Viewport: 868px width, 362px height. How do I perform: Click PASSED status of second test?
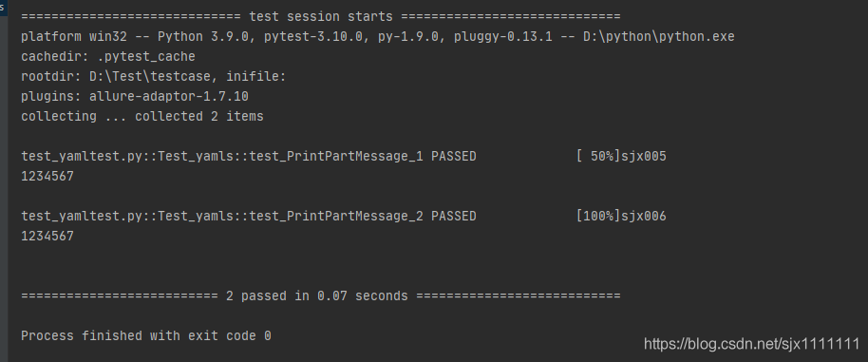coord(453,216)
